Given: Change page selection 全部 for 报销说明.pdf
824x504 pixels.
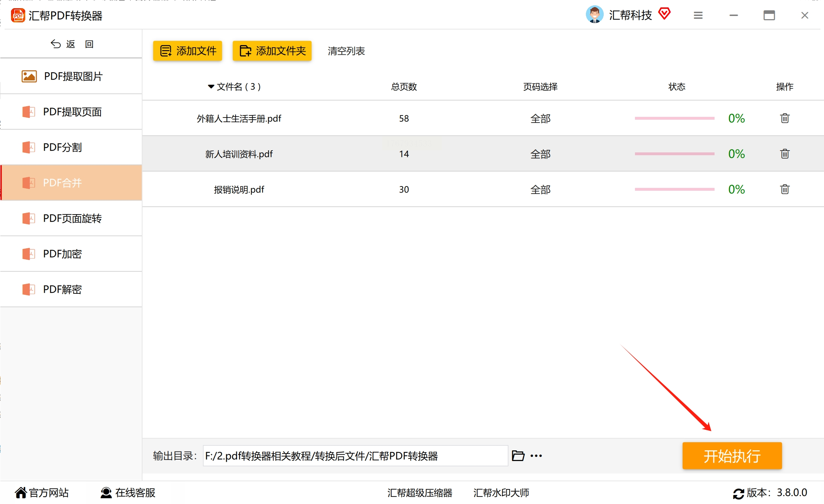Looking at the screenshot, I should point(540,190).
